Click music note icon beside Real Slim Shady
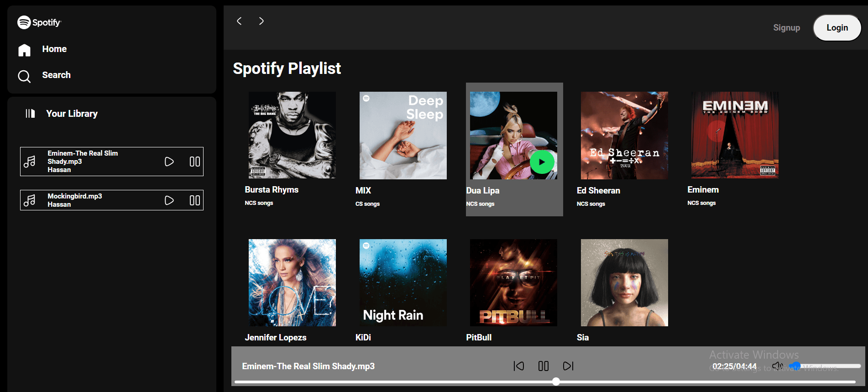The image size is (868, 392). click(30, 162)
